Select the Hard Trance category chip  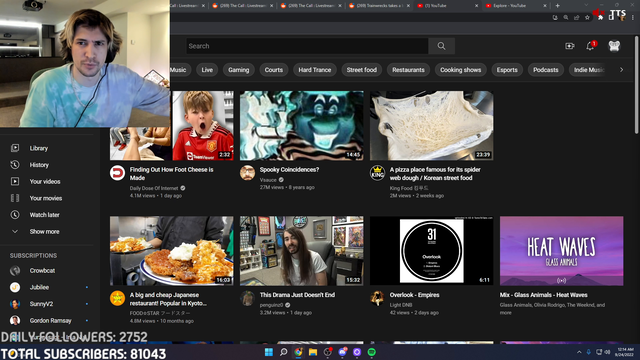click(315, 70)
